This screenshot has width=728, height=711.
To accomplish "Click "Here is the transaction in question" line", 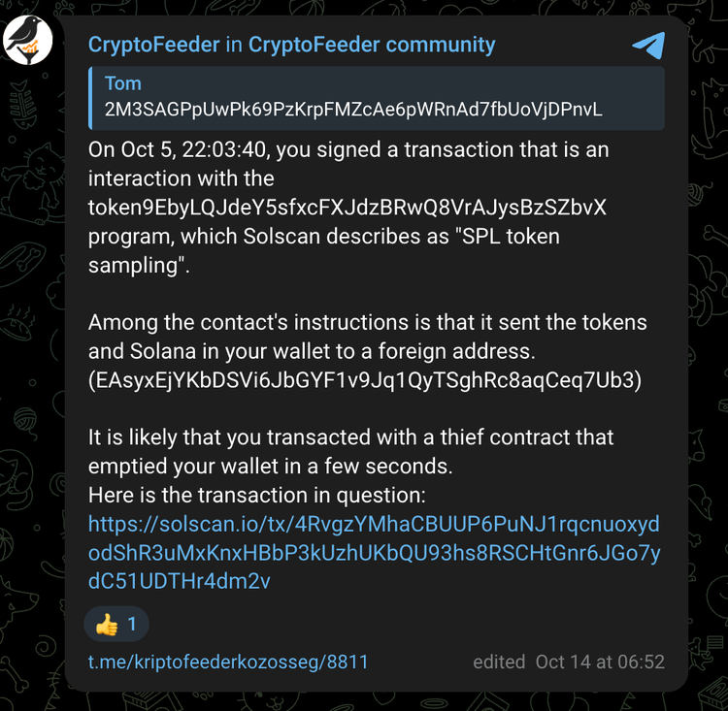I will pos(256,496).
